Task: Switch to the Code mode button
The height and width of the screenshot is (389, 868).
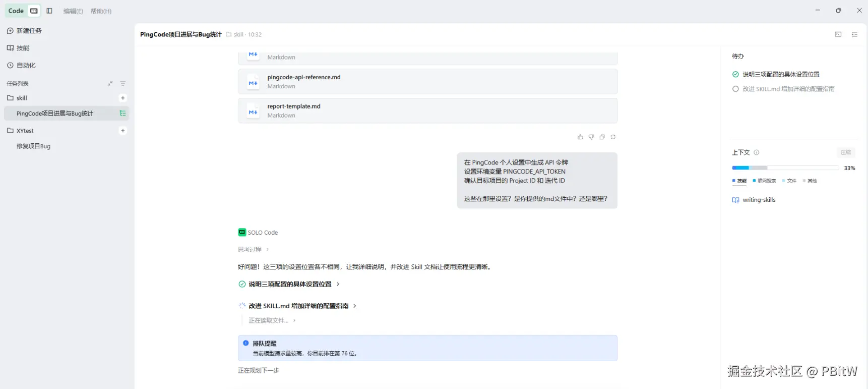Action: pos(16,11)
